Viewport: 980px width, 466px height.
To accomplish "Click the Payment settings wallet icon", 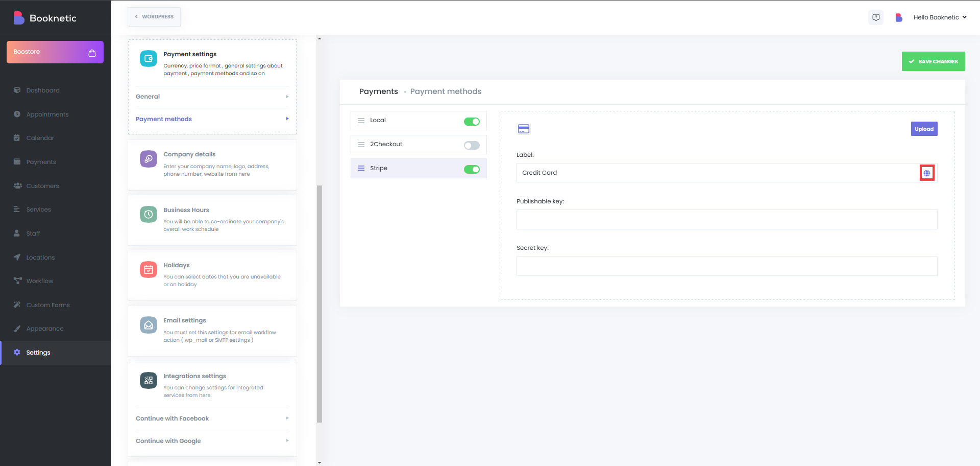I will coord(149,59).
